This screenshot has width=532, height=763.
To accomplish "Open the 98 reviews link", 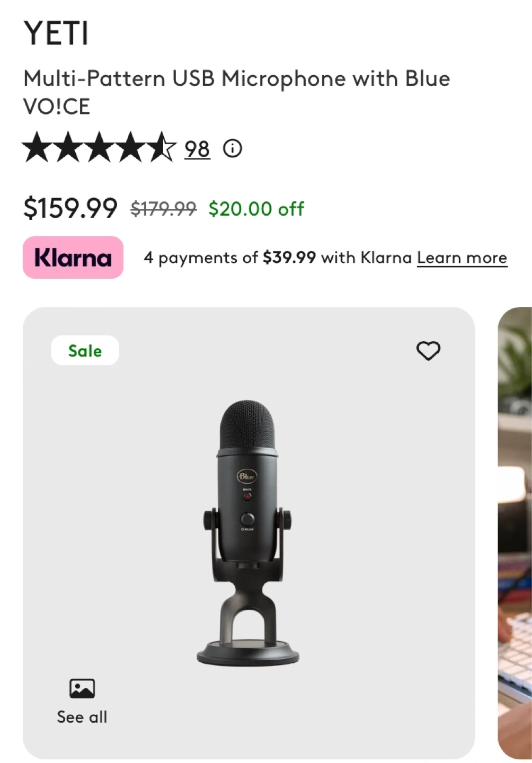I will [x=197, y=149].
